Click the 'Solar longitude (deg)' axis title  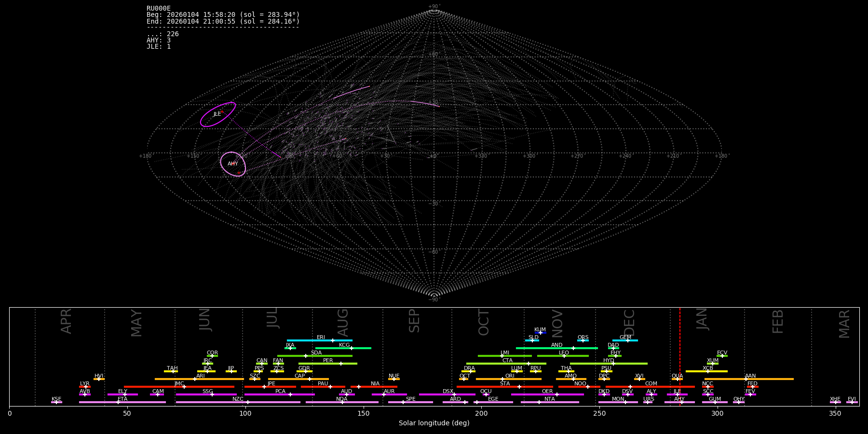434,423
